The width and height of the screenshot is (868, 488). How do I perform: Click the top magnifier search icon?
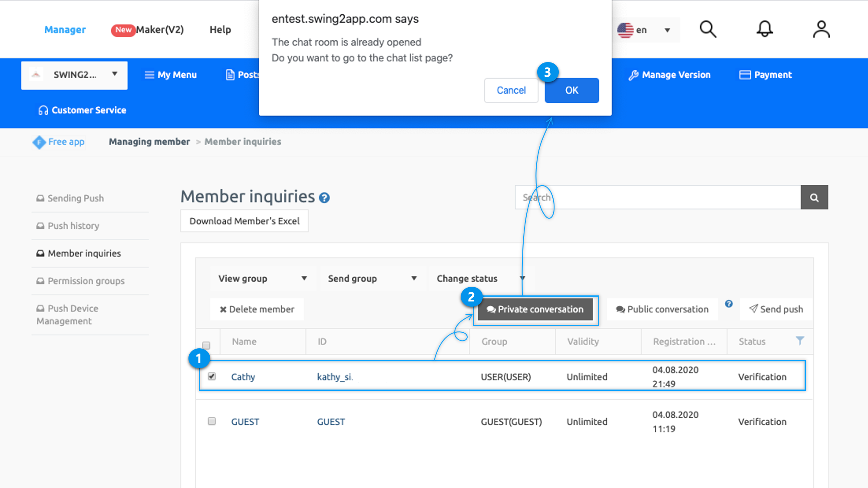(707, 29)
